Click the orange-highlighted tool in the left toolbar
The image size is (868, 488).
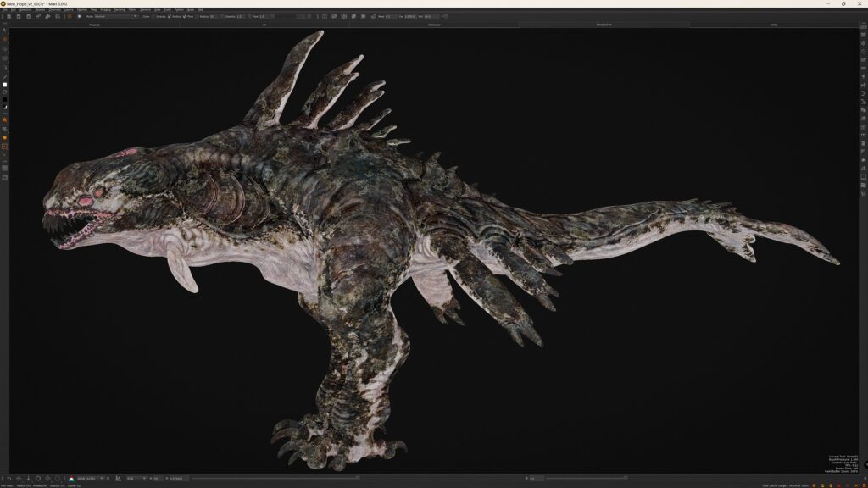tap(4, 147)
